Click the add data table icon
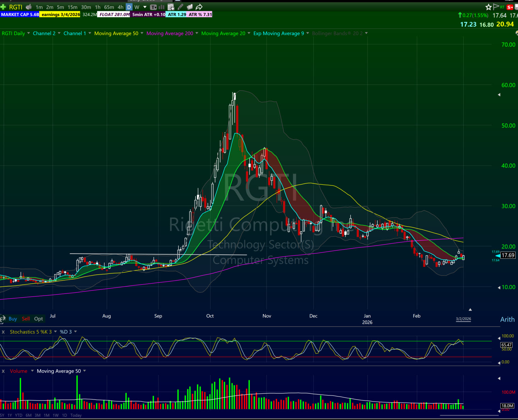This screenshot has height=420, width=518. coord(171,7)
